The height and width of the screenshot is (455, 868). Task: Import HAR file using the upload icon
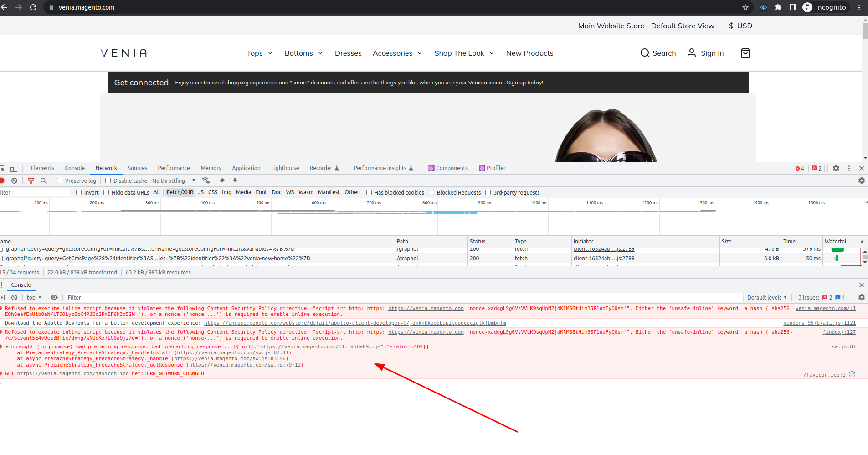tap(222, 181)
